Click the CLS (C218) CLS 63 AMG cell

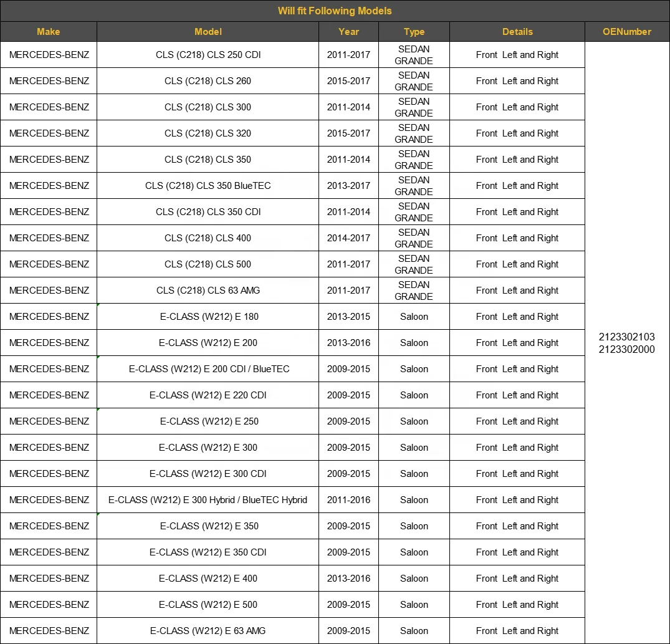[x=208, y=291]
